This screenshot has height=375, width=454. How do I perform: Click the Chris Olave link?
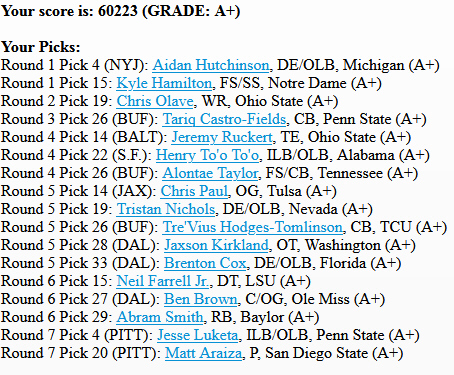click(x=155, y=101)
